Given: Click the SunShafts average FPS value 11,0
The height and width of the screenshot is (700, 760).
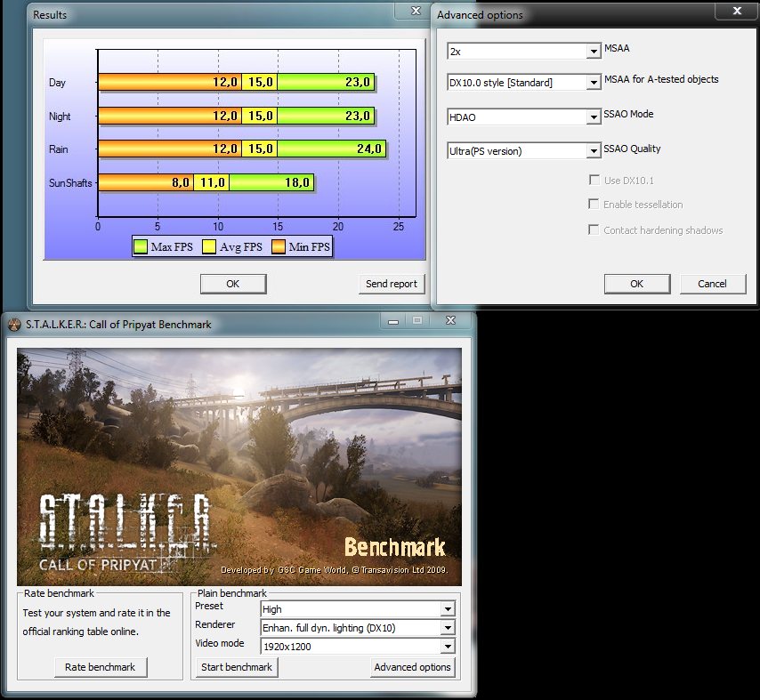Looking at the screenshot, I should click(213, 182).
